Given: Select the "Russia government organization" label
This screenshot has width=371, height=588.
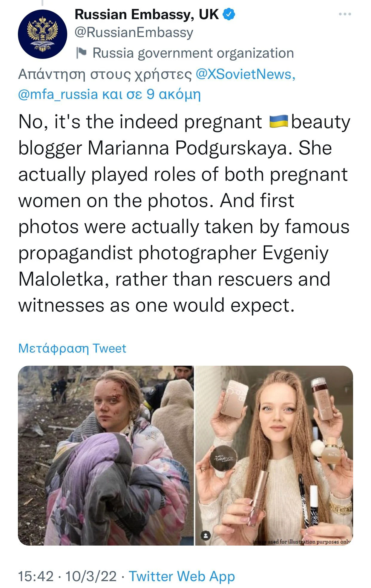Looking at the screenshot, I should [x=193, y=53].
